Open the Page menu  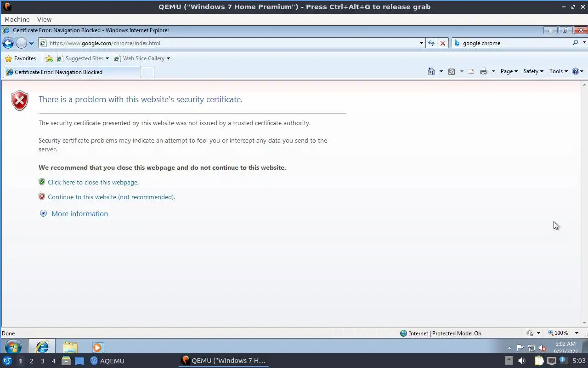pos(509,71)
